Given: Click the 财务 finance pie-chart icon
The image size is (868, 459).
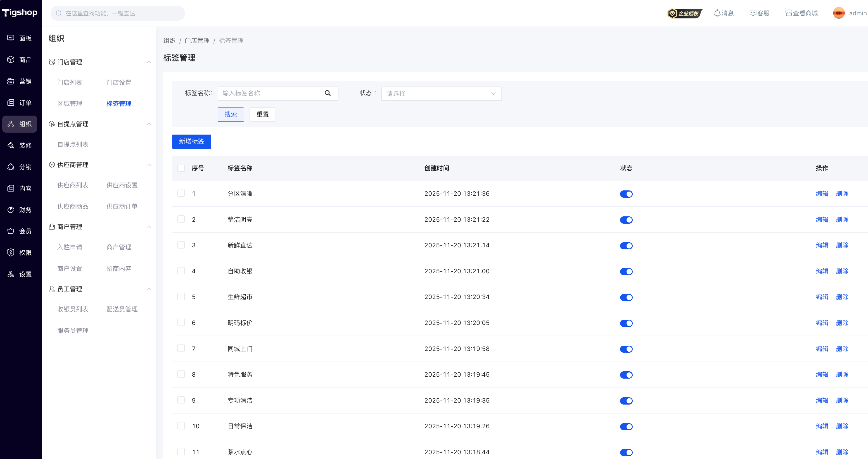Looking at the screenshot, I should [x=11, y=210].
